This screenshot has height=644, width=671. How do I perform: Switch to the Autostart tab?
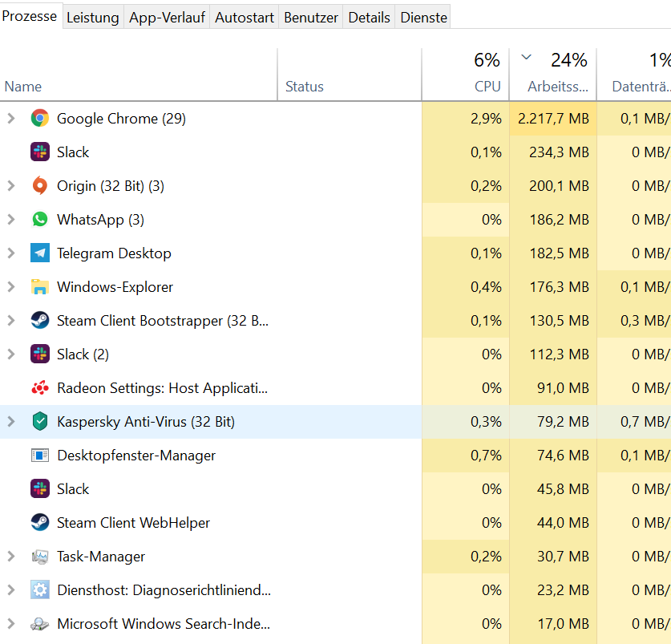(245, 17)
